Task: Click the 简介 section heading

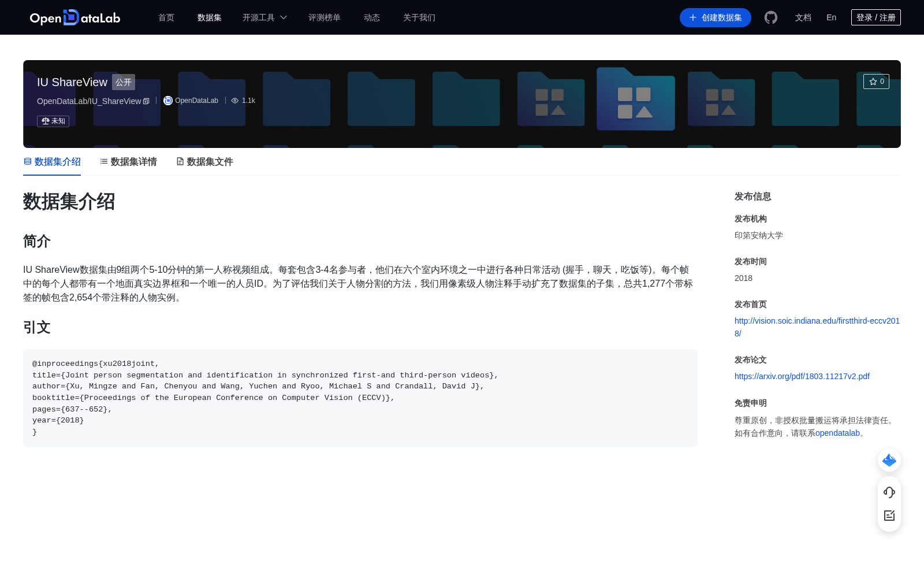Action: [37, 241]
